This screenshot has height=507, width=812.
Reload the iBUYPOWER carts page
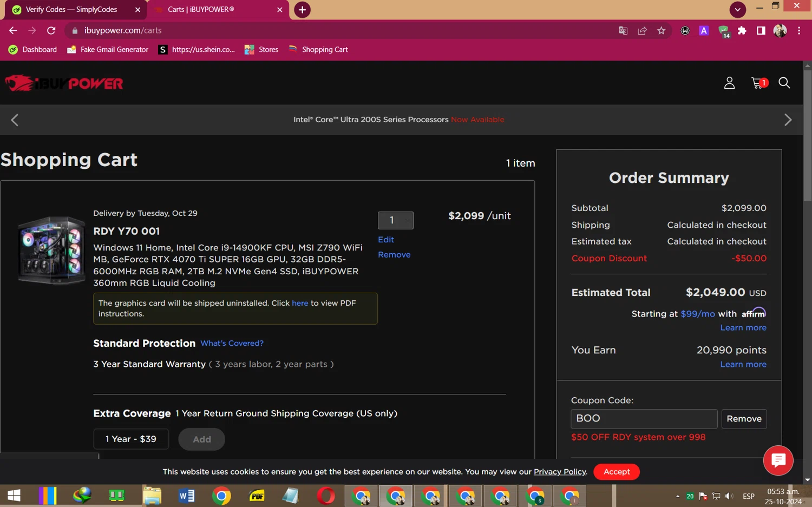51,31
